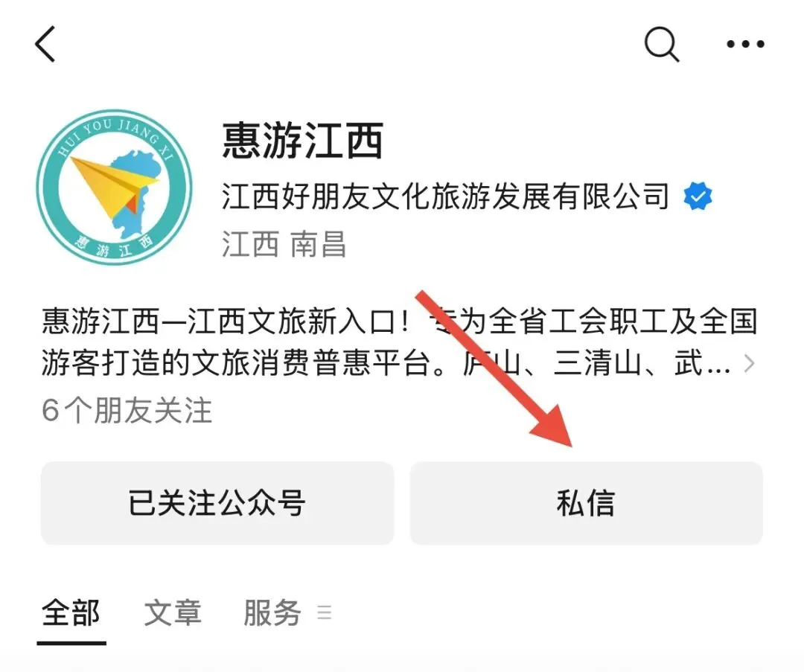
Task: View the 6个朋友关注 friends list
Action: click(x=127, y=411)
